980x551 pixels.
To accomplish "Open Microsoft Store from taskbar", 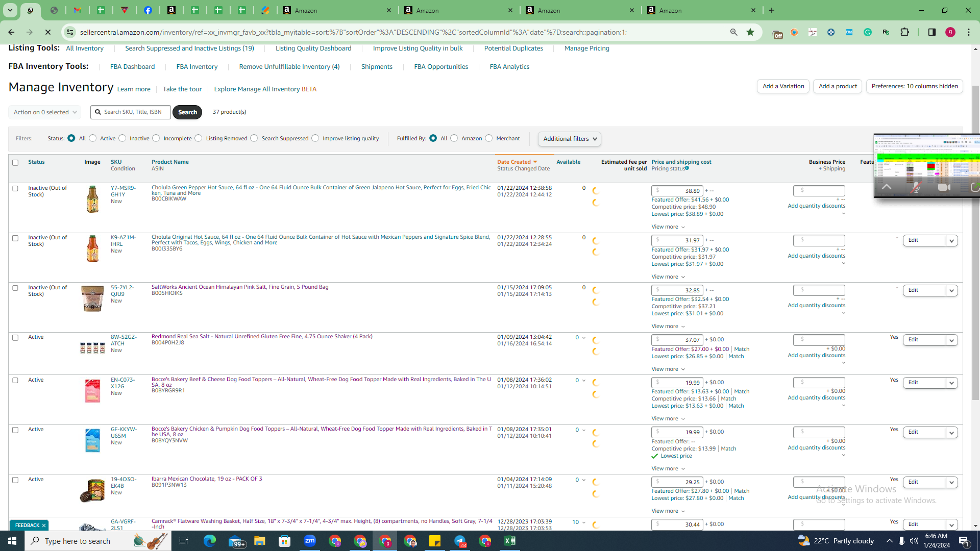I will coord(285,541).
